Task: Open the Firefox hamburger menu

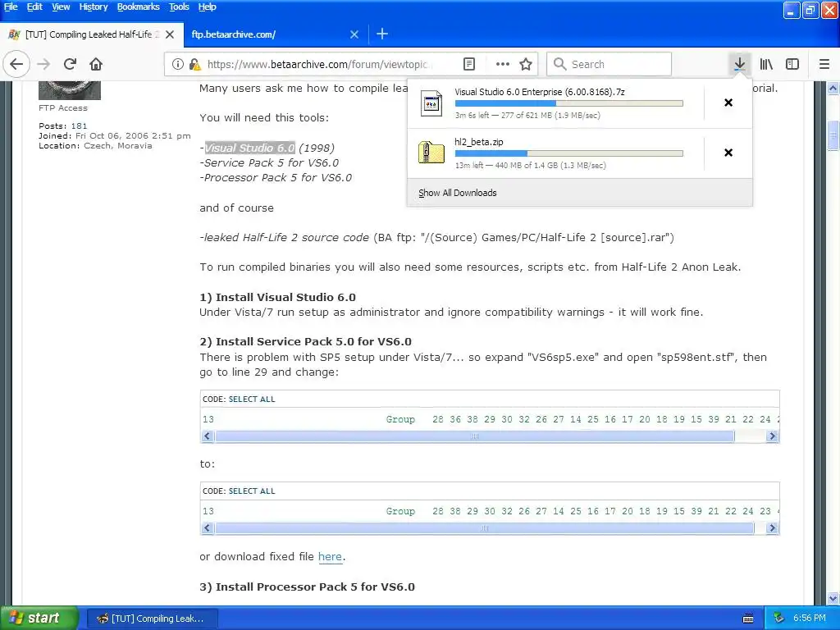Action: (824, 64)
